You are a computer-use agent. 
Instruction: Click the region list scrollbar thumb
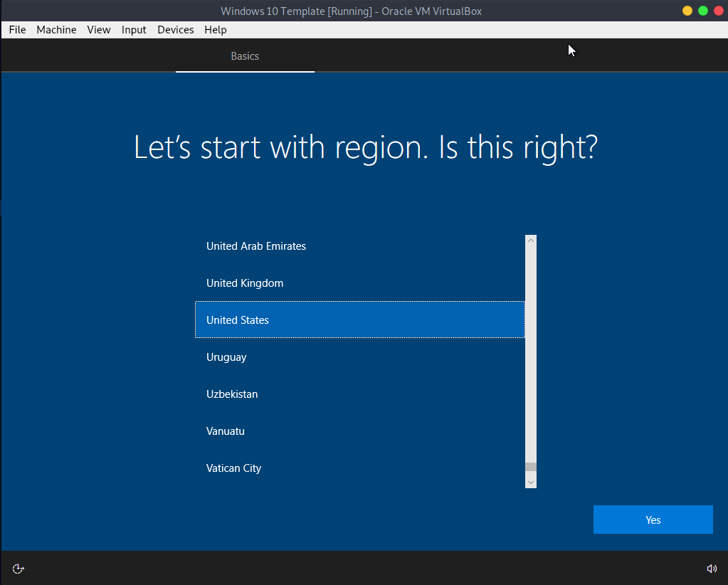(x=531, y=467)
